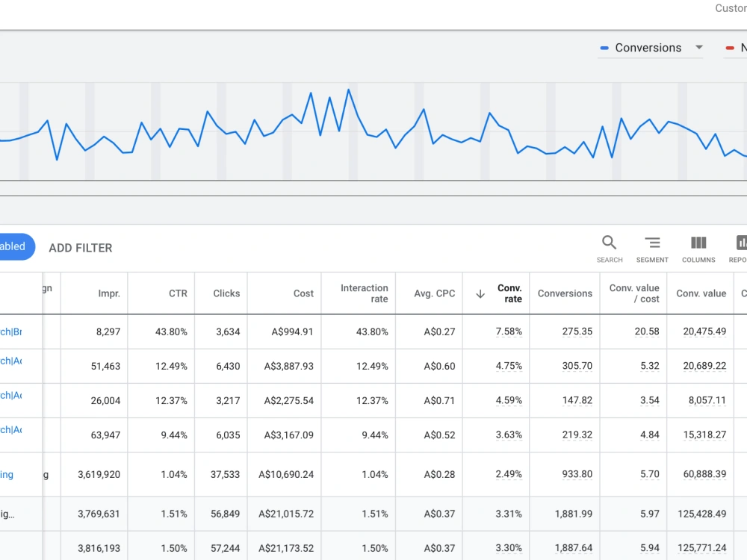This screenshot has height=560, width=747.
Task: Open the Segment menu icon
Action: [x=652, y=243]
